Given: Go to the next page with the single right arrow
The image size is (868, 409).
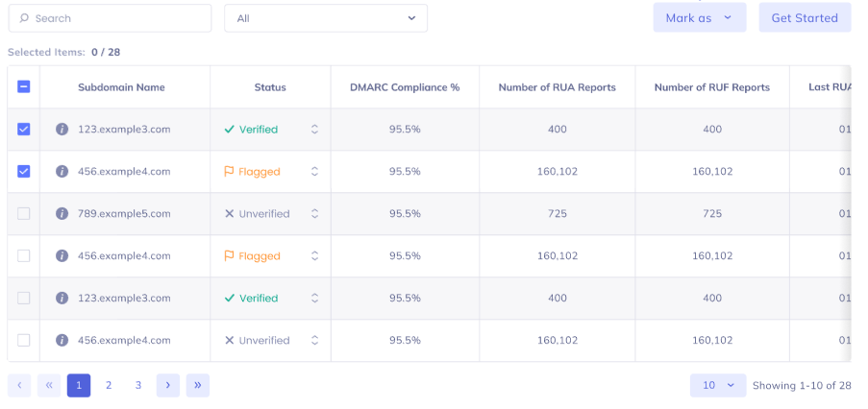Looking at the screenshot, I should click(168, 385).
